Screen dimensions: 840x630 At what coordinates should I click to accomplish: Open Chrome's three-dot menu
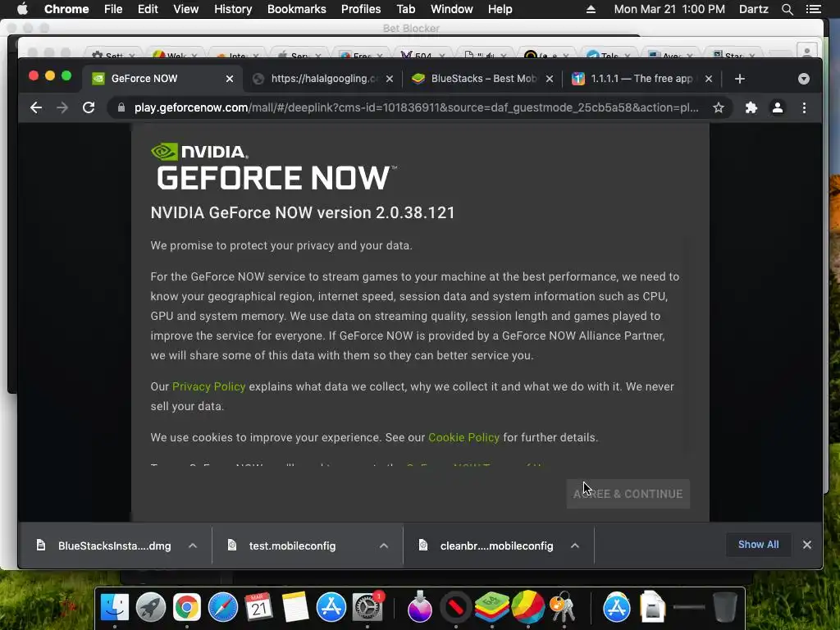804,107
